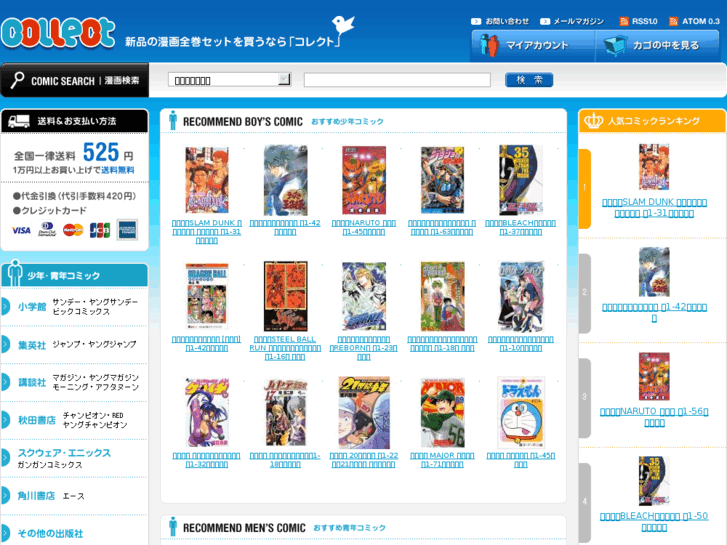Select 講談社 publisher category
The width and height of the screenshot is (727, 545).
pyautogui.click(x=32, y=383)
